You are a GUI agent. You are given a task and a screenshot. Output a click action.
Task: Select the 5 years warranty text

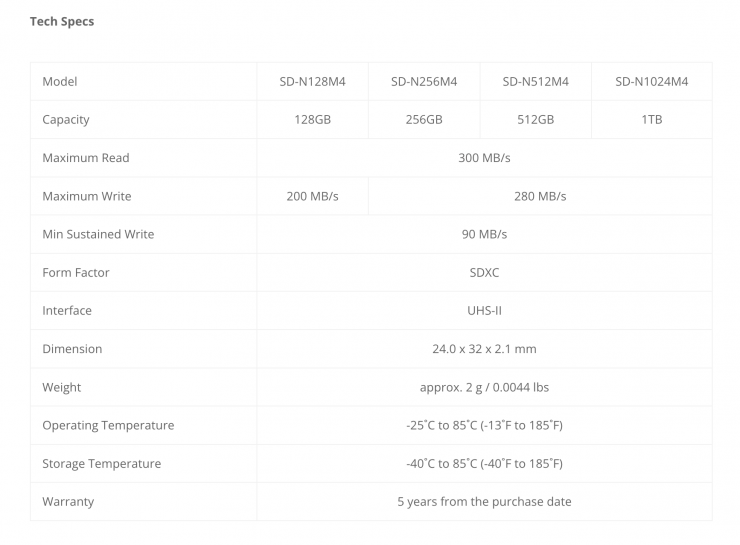click(484, 502)
